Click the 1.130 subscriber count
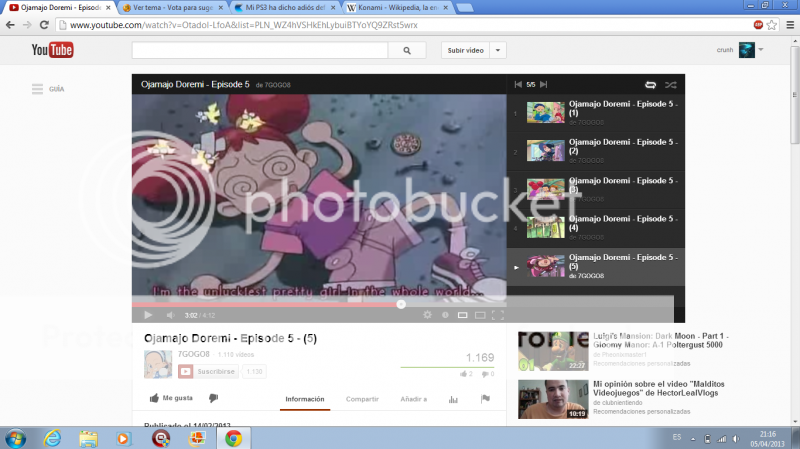The height and width of the screenshot is (449, 800). coord(254,371)
